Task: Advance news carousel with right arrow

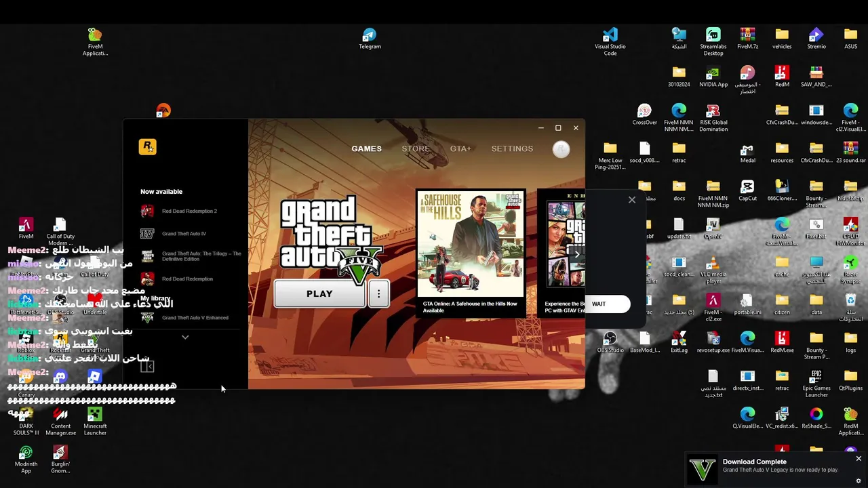Action: (x=577, y=254)
